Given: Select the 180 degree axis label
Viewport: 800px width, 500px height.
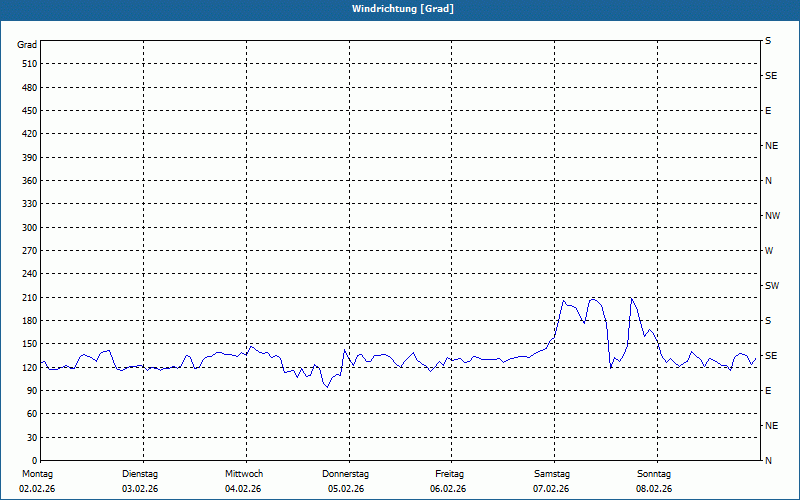Looking at the screenshot, I should pyautogui.click(x=28, y=321).
